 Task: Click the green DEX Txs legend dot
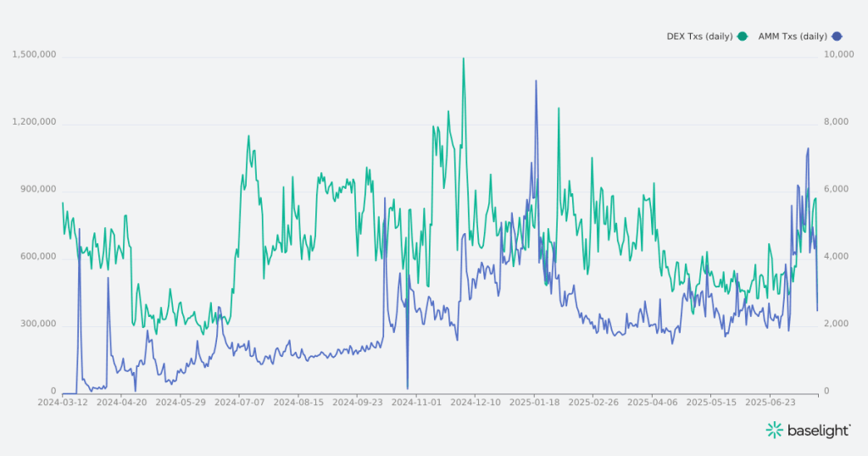pos(743,36)
